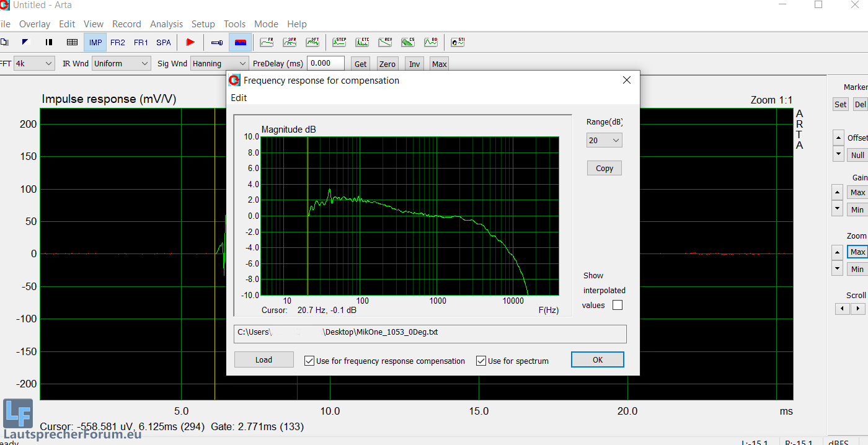Start recording with the red play icon

click(x=190, y=42)
